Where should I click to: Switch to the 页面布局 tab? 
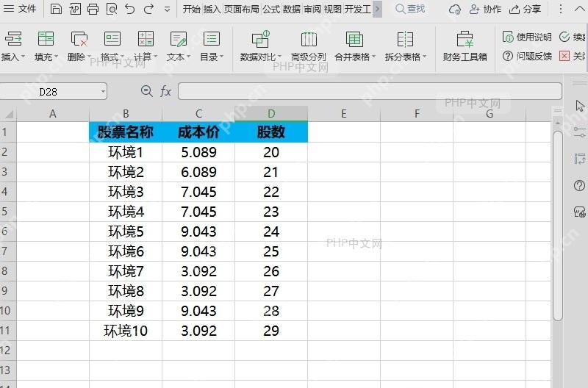[x=242, y=9]
